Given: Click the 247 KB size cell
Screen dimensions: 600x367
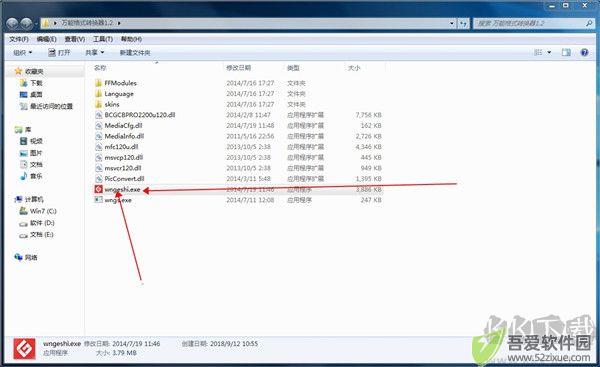Looking at the screenshot, I should click(x=371, y=200).
